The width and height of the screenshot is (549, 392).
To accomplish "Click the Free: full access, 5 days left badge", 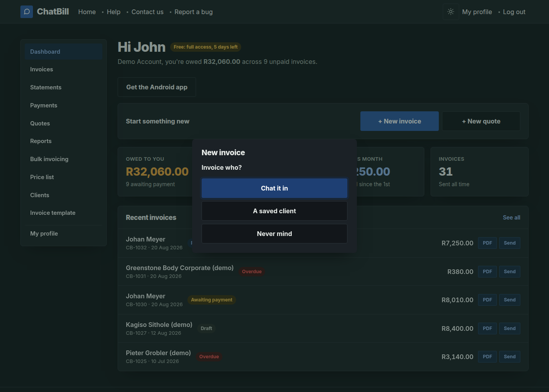I will (x=205, y=47).
